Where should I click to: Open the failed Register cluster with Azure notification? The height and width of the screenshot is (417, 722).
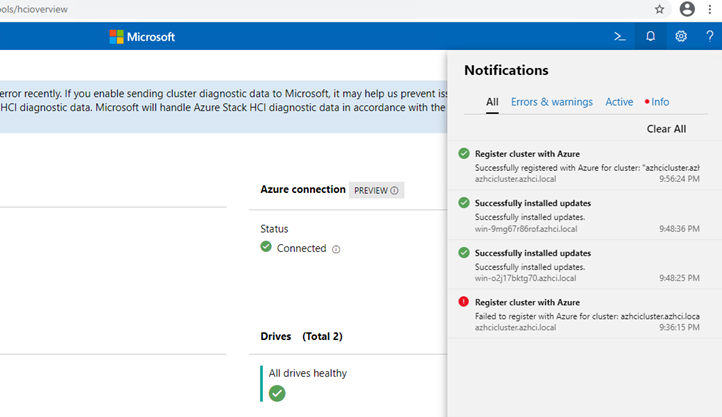pyautogui.click(x=584, y=314)
